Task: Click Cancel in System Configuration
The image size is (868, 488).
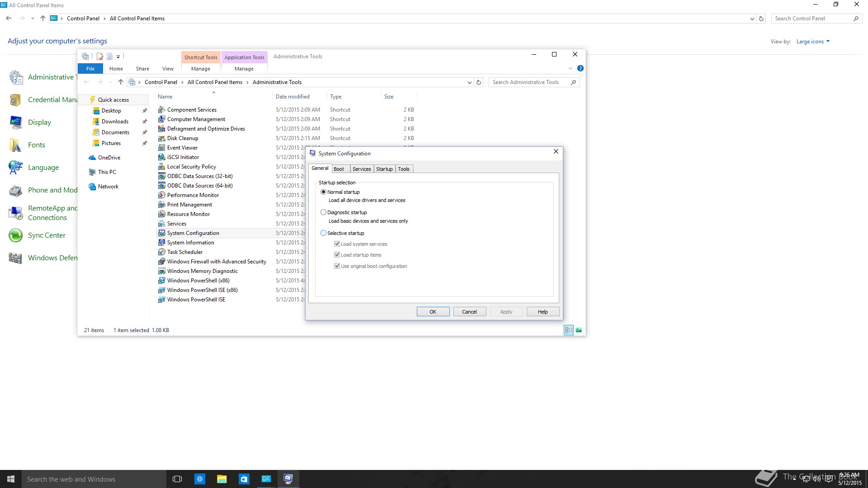Action: pos(469,312)
